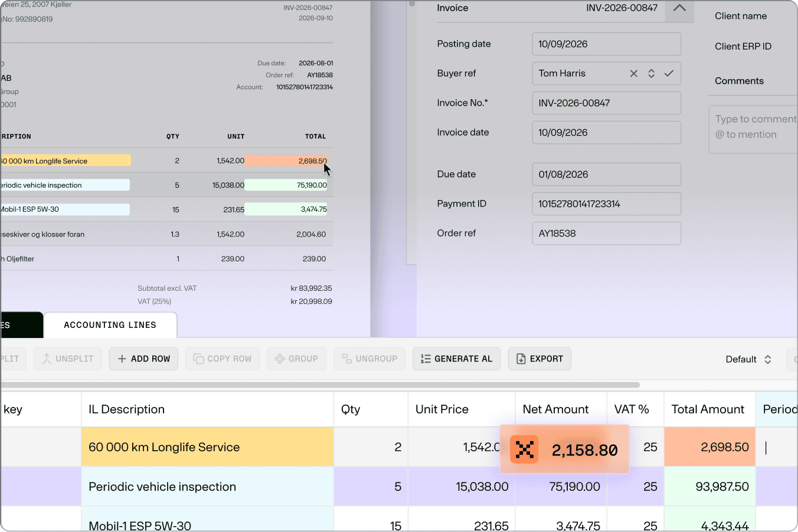Click the 93,987.50 total amount cell
This screenshot has height=532, width=798.
(x=709, y=487)
